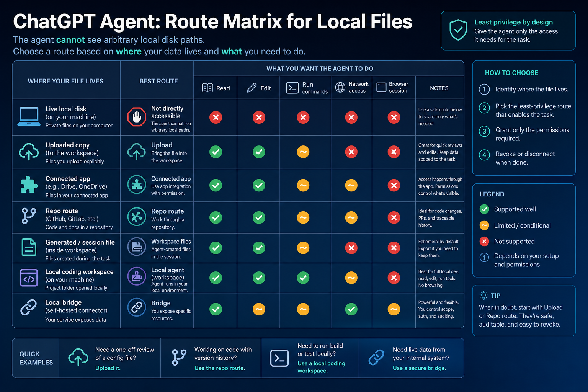Image resolution: width=588 pixels, height=392 pixels.
Task: Click the WHAT YOU WANT THE AGENT TO DO header
Action: click(320, 69)
